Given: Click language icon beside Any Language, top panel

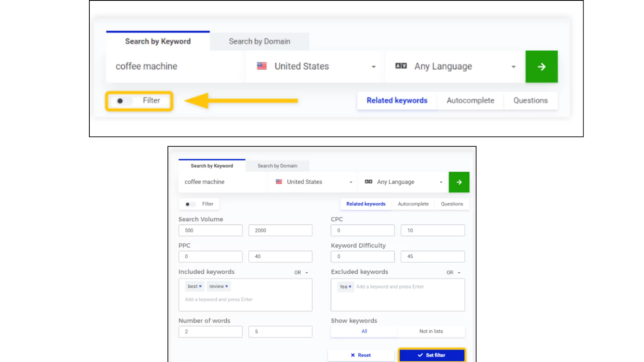Looking at the screenshot, I should 401,66.
